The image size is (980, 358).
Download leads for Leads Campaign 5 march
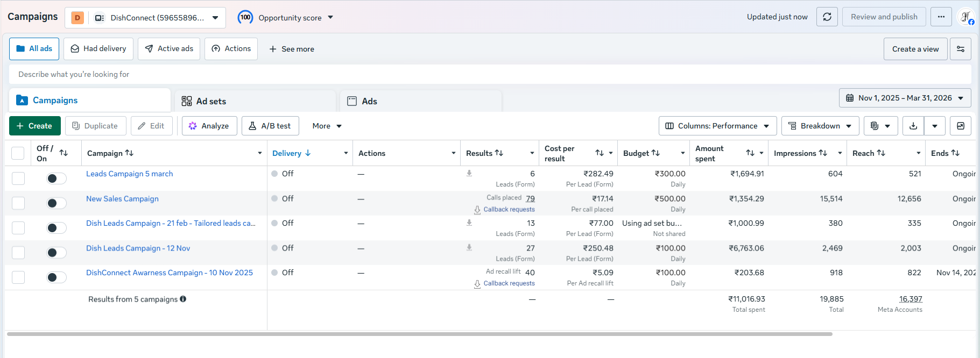(x=469, y=173)
